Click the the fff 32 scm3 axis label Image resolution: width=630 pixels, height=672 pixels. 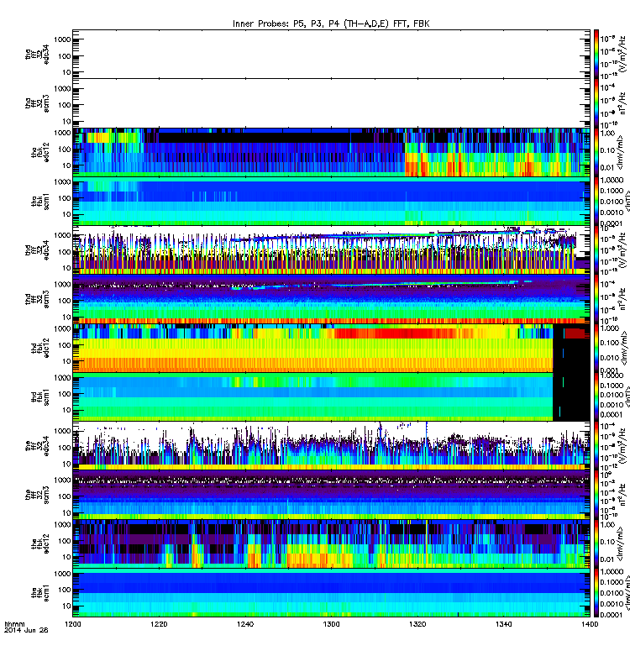coord(37,495)
